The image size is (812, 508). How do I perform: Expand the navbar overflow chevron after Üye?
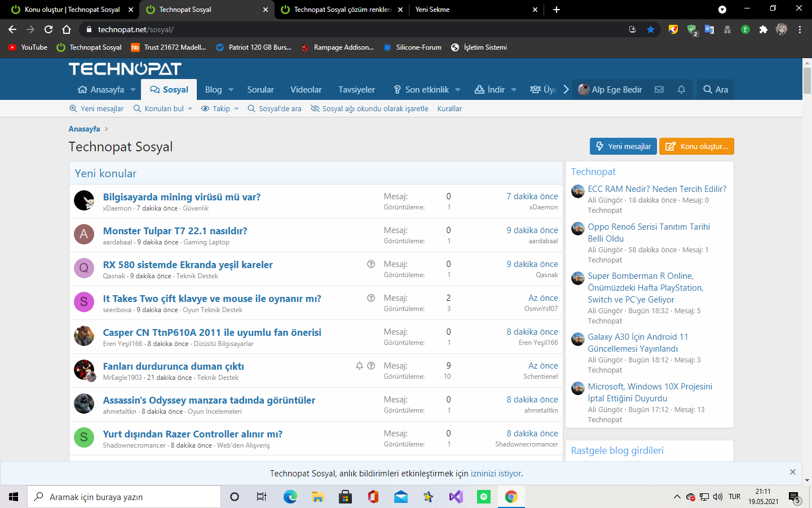tap(566, 89)
